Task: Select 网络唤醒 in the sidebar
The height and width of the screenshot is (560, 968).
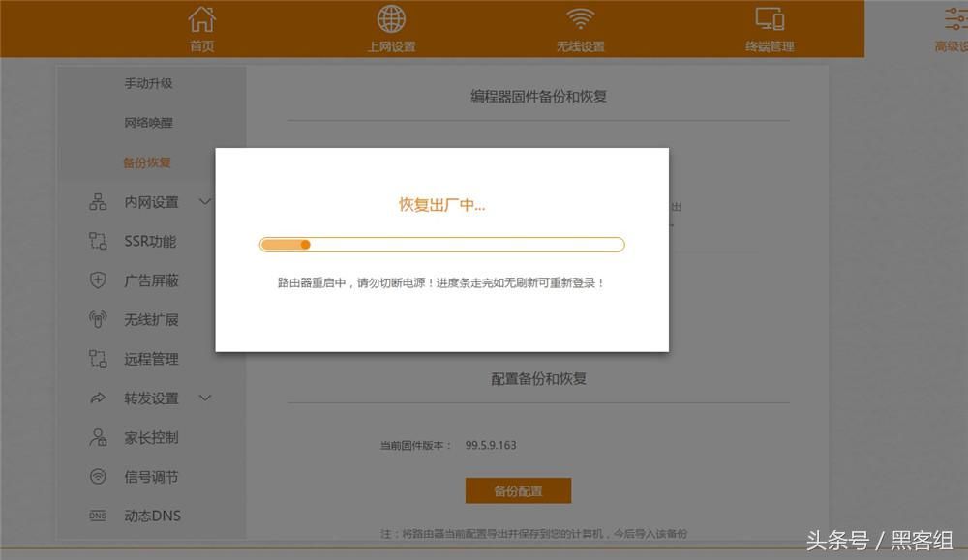Action: [148, 123]
